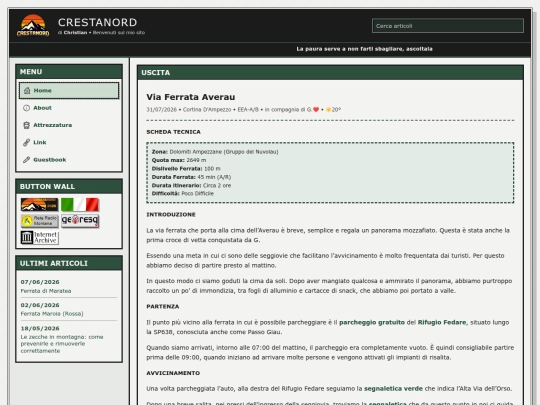Click the chain icon beside Link
Viewport: 540px width, 405px height.
point(27,142)
